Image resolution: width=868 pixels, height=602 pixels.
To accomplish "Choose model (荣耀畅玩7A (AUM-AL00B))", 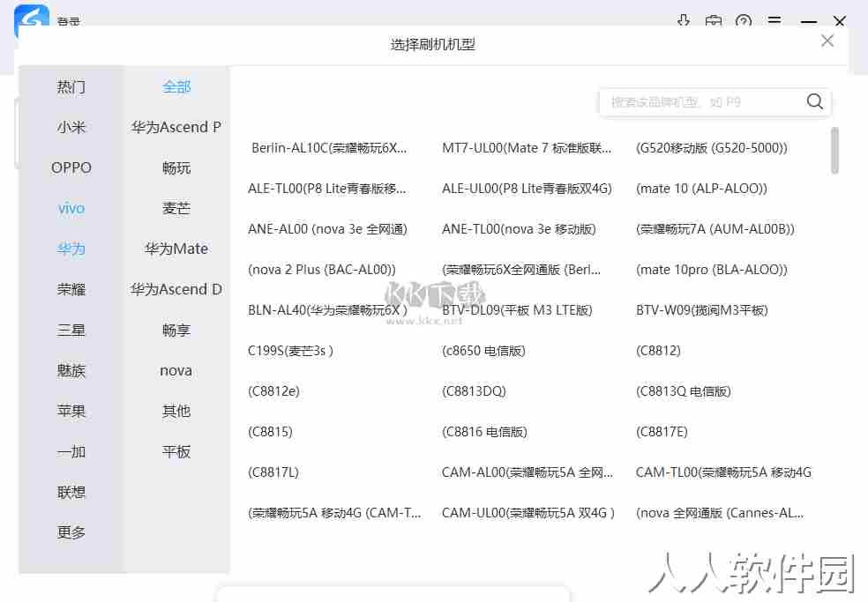I will coord(715,229).
